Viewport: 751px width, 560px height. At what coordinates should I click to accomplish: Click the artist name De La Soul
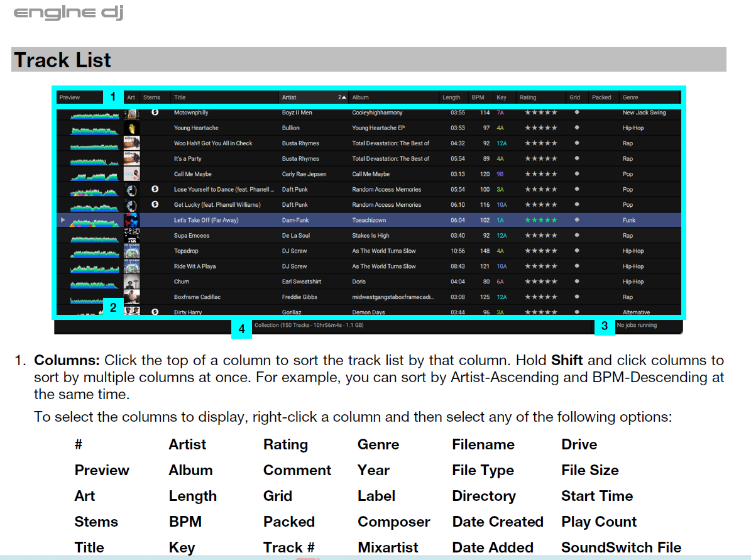(x=295, y=236)
